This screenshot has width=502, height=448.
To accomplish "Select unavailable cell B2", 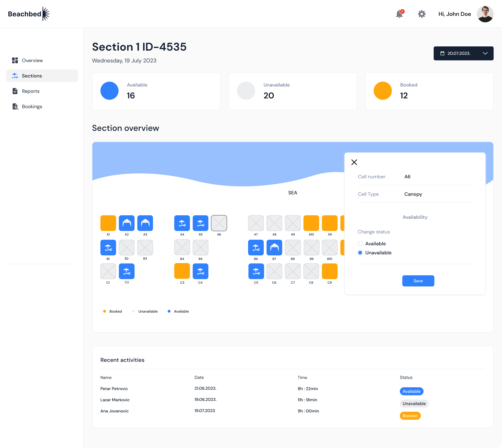I will pyautogui.click(x=127, y=247).
